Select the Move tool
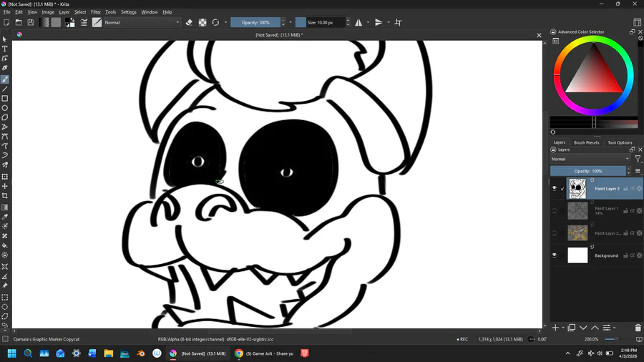The image size is (644, 362). pos(5,186)
